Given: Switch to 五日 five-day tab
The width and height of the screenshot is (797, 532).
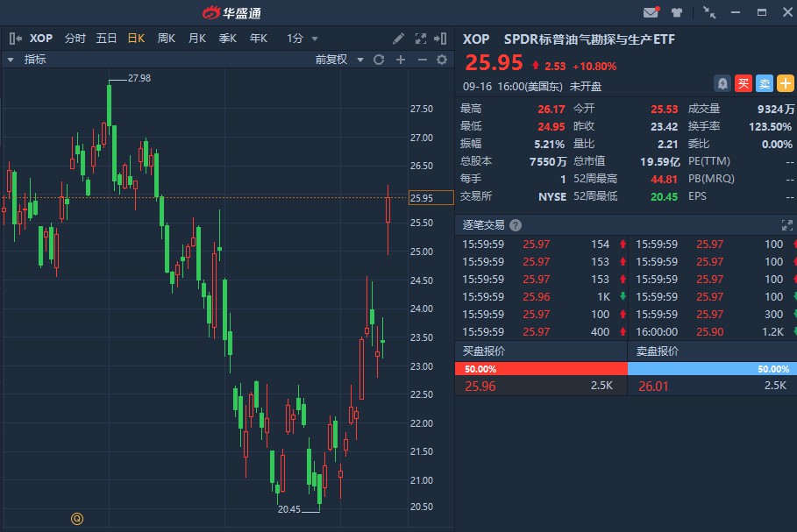Looking at the screenshot, I should click(x=106, y=39).
